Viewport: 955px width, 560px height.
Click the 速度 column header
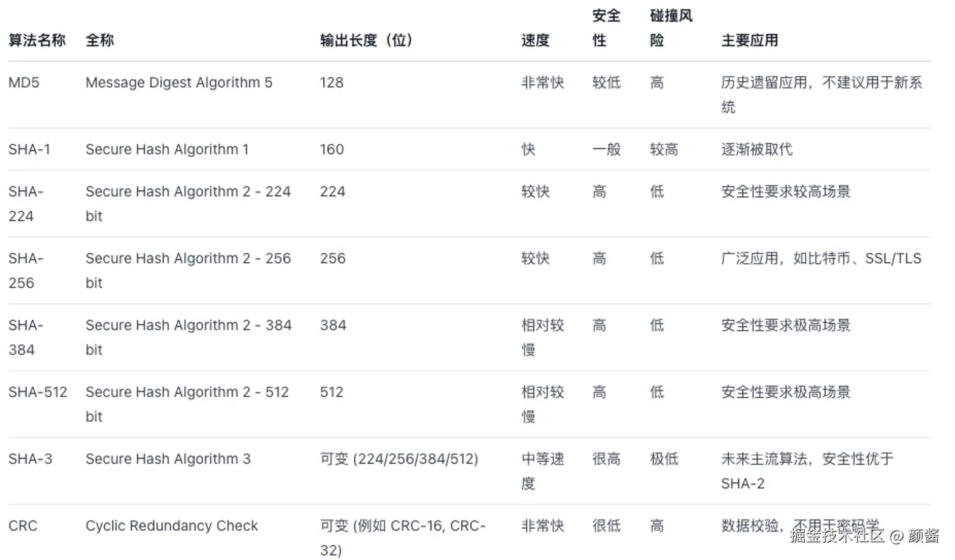click(535, 41)
